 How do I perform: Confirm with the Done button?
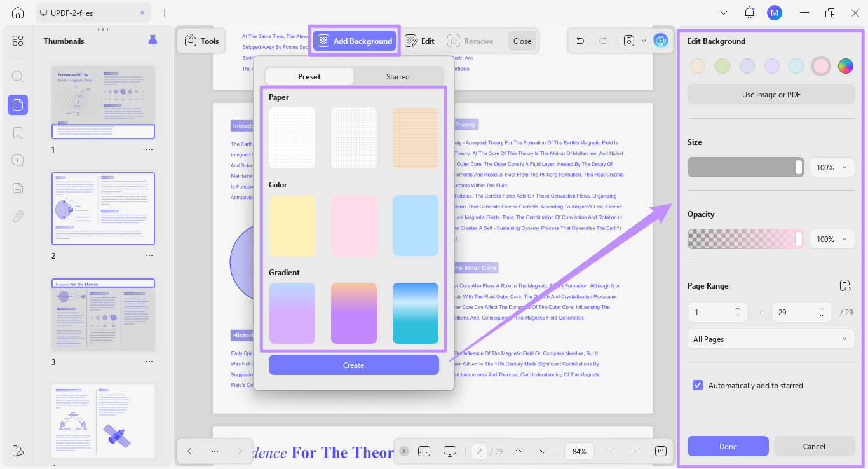point(728,446)
